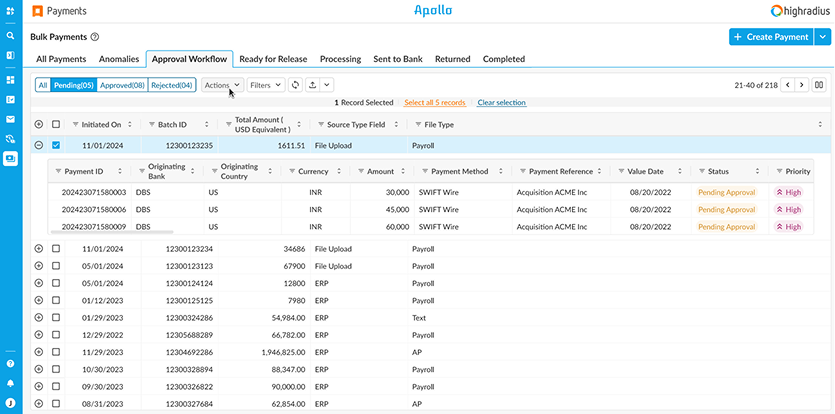This screenshot has height=414, width=835.
Task: Uncheck the batch 12300123235 row checkbox
Action: 56,145
